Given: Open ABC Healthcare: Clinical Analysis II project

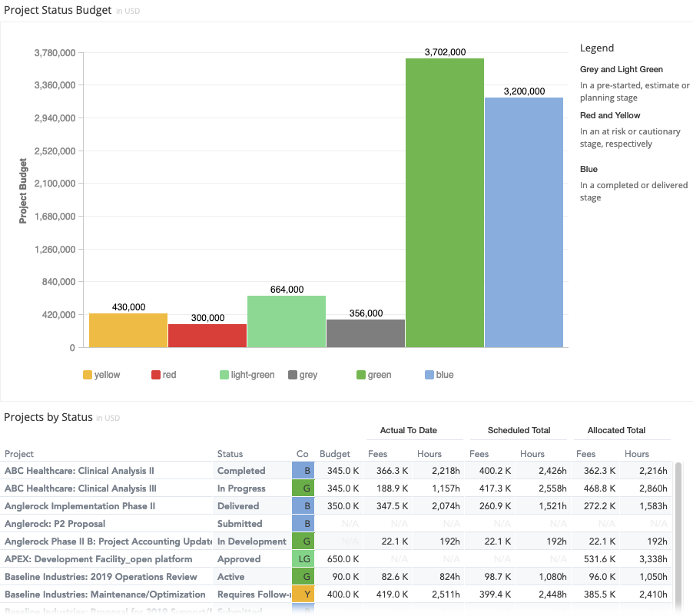Looking at the screenshot, I should coord(79,471).
